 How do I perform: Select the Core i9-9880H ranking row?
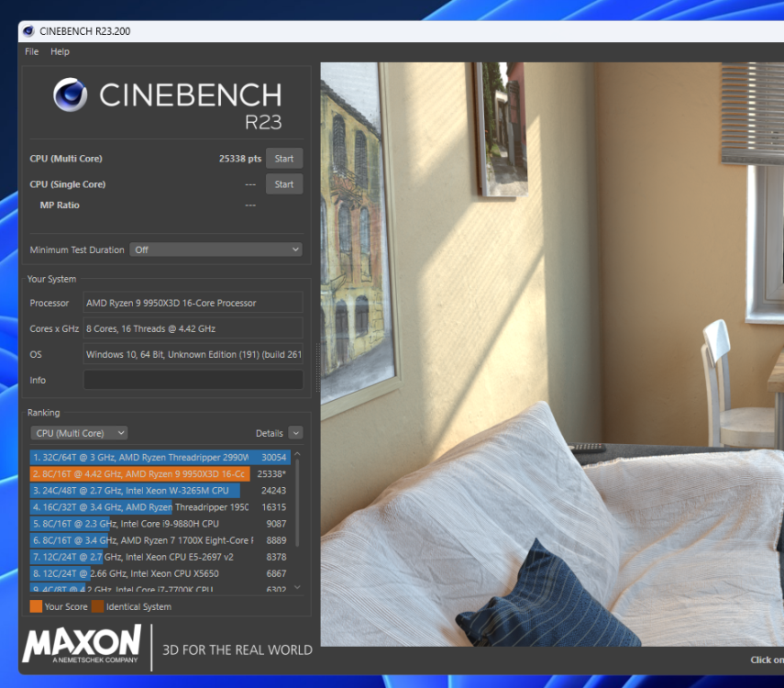pyautogui.click(x=160, y=524)
